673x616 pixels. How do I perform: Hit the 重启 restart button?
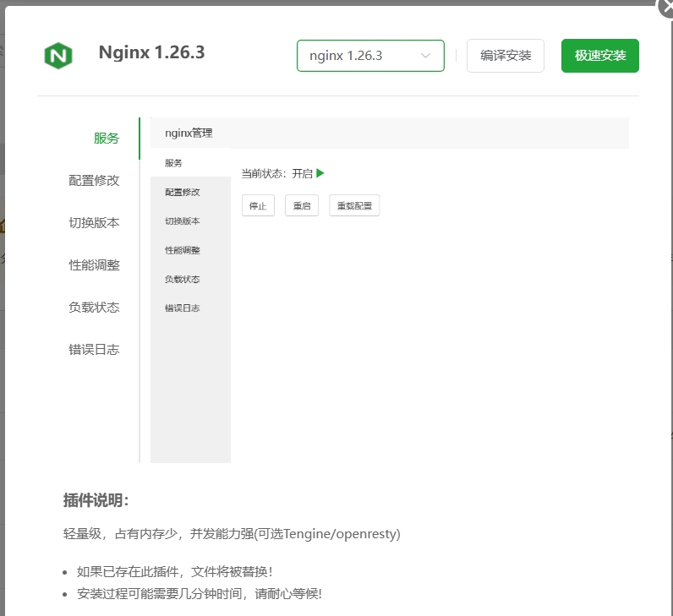302,206
